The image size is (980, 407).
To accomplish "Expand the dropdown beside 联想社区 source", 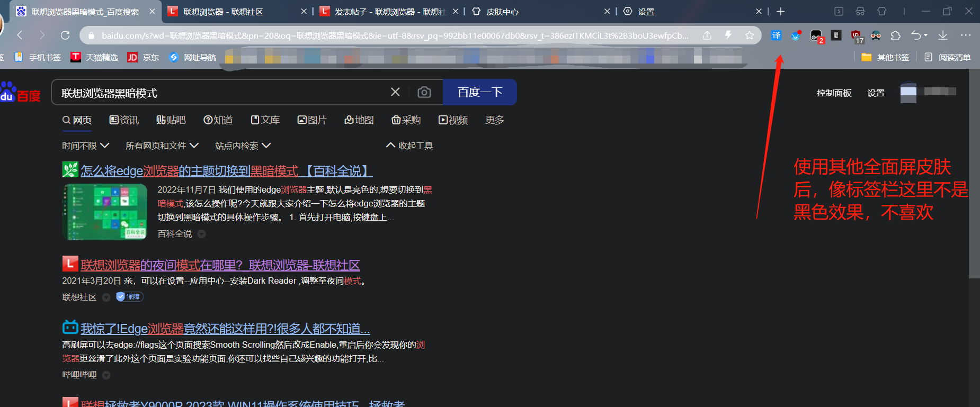I will (x=106, y=297).
